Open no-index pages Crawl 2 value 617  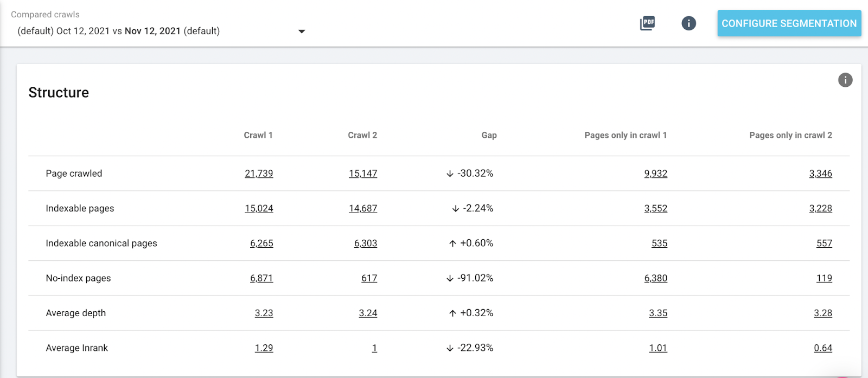(x=369, y=278)
